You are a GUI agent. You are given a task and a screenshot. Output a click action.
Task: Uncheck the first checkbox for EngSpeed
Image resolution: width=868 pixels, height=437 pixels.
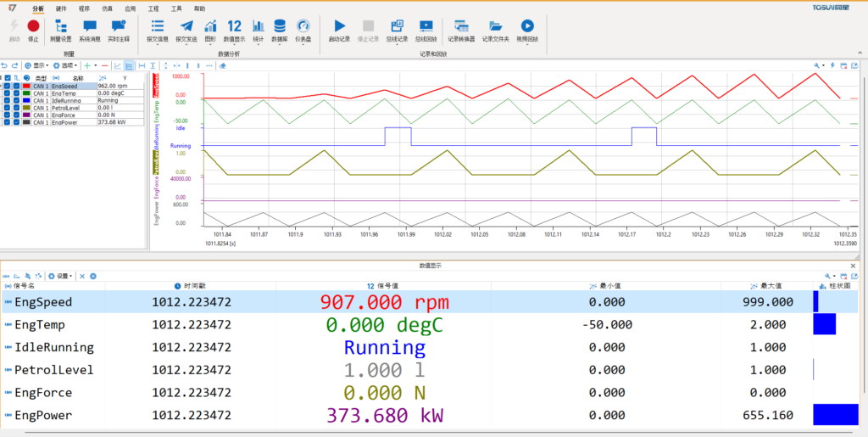click(7, 86)
